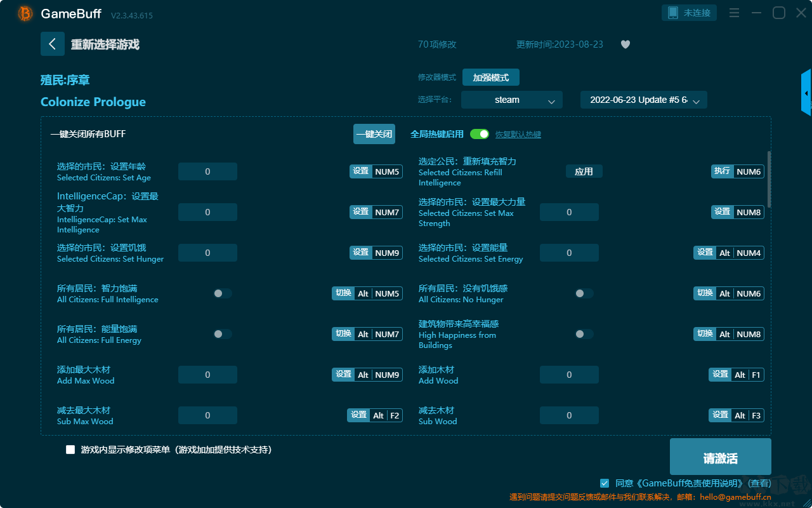Click the 加强模式 mode button
The width and height of the screenshot is (812, 508).
click(x=491, y=77)
